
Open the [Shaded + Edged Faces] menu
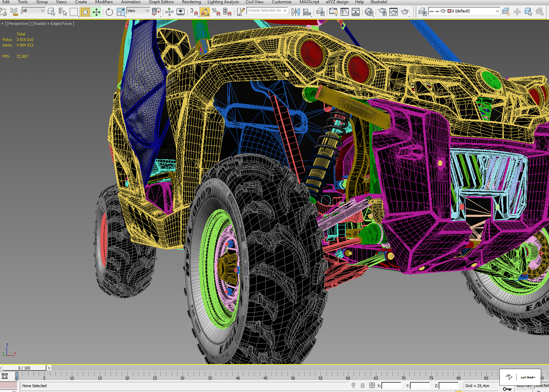tap(53, 23)
